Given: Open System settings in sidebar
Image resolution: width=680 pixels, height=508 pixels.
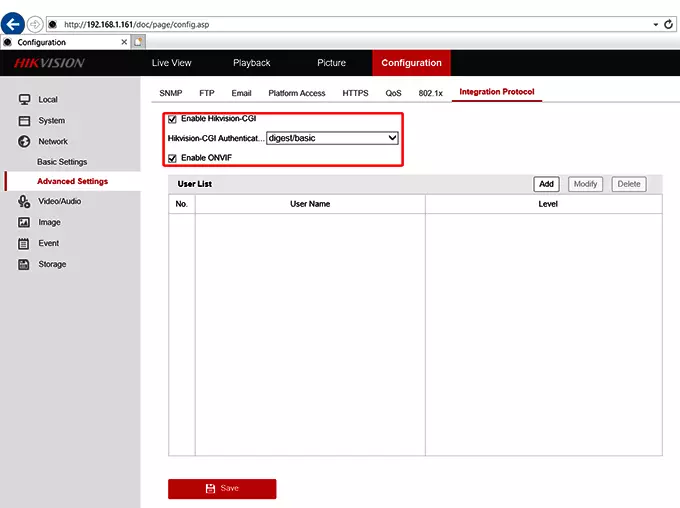Looking at the screenshot, I should (x=52, y=121).
